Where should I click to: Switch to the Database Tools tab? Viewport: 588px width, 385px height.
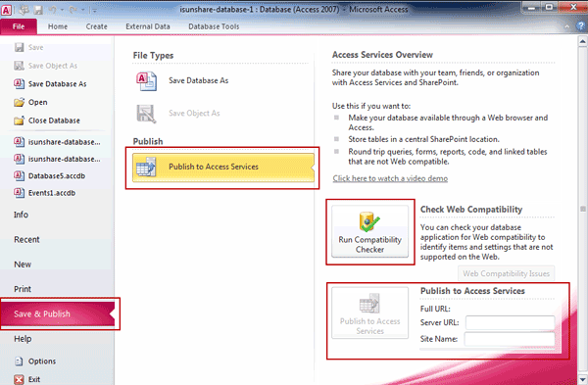[214, 26]
